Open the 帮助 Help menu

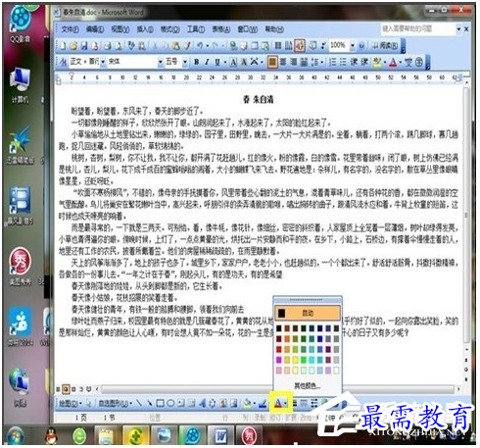coord(274,29)
